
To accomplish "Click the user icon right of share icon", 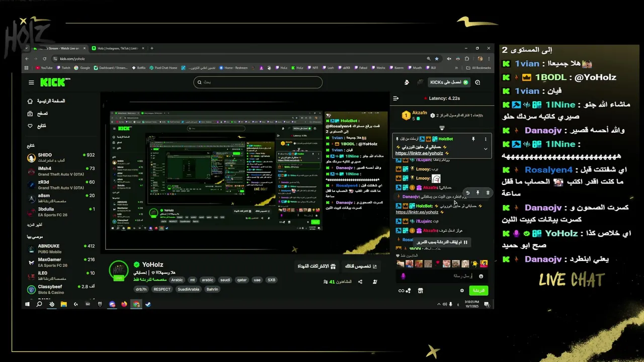I will [x=374, y=282].
